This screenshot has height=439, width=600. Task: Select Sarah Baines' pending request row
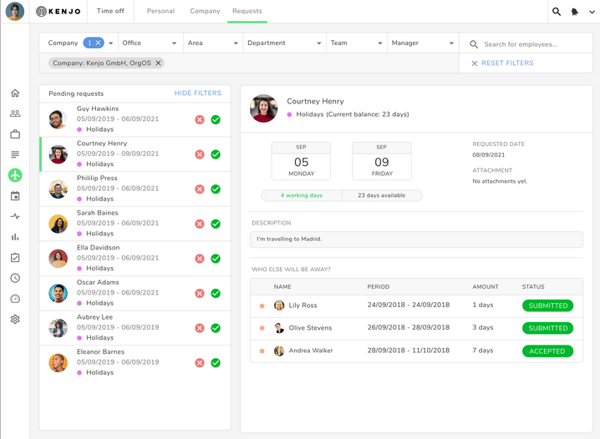135,224
